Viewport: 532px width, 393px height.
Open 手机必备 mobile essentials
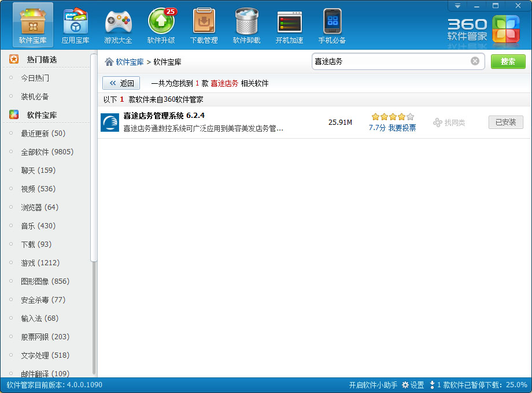pyautogui.click(x=332, y=25)
